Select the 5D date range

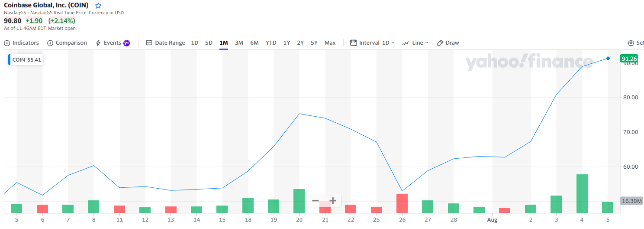tap(209, 43)
